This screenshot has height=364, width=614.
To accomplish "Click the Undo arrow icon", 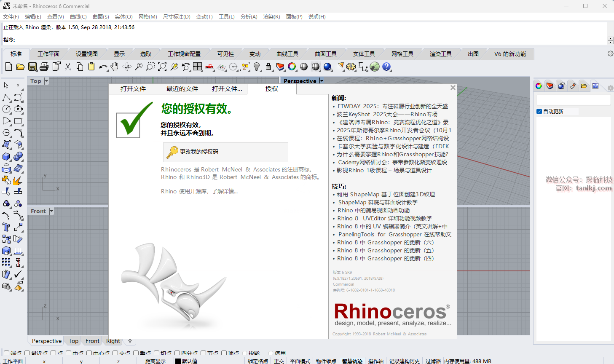I will tap(103, 67).
